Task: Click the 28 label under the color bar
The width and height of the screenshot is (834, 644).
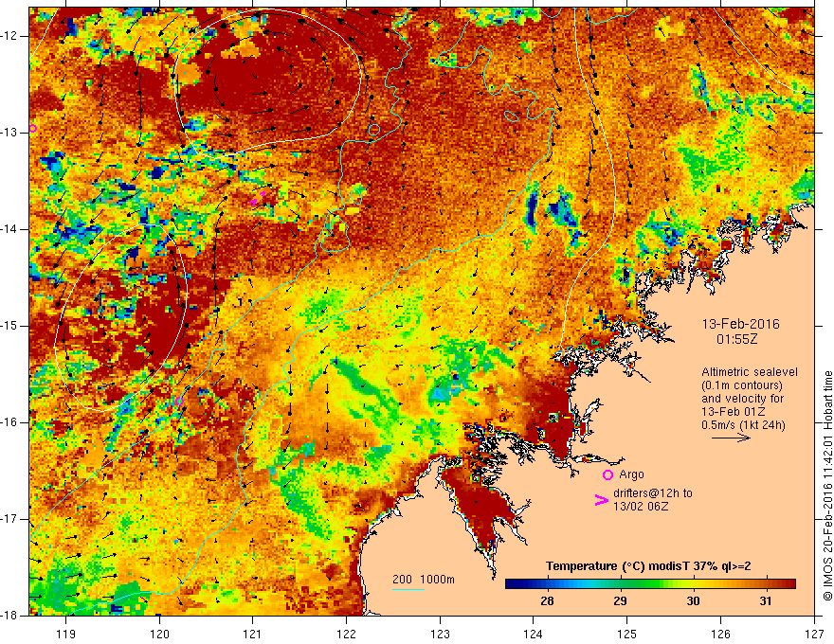Action: [x=547, y=601]
